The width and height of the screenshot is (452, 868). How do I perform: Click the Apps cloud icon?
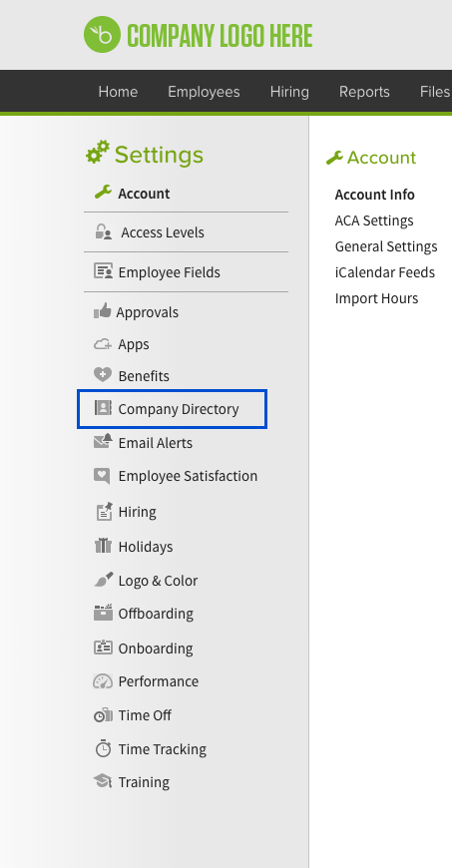click(103, 344)
